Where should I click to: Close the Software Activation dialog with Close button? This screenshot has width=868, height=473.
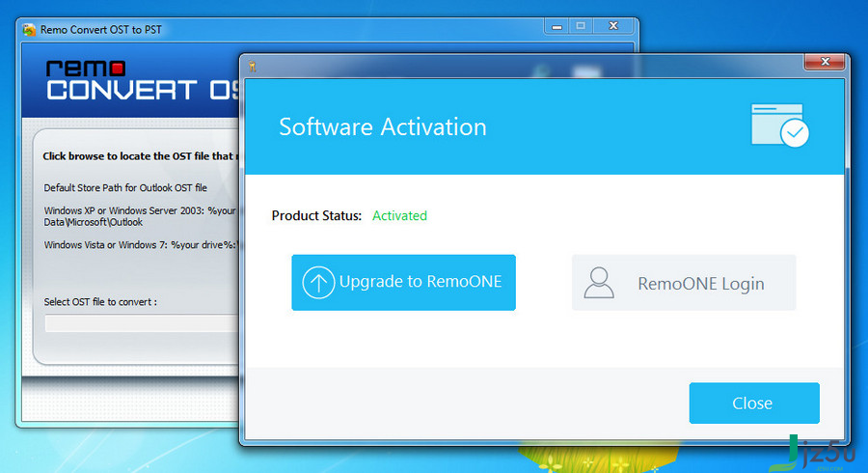coord(754,403)
